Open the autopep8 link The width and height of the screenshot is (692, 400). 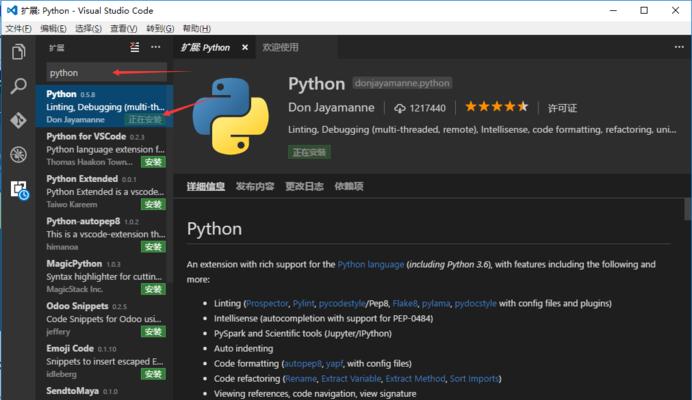point(303,363)
